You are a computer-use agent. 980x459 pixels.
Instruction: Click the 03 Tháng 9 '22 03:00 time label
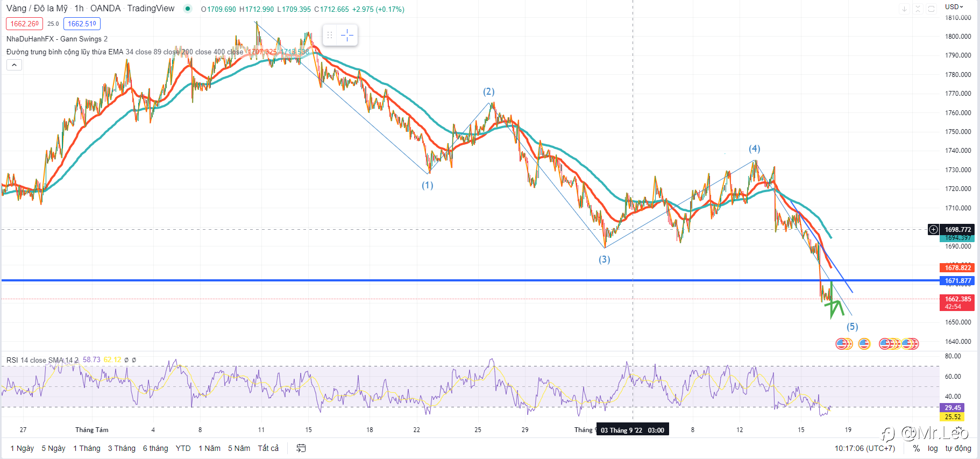[x=633, y=430]
